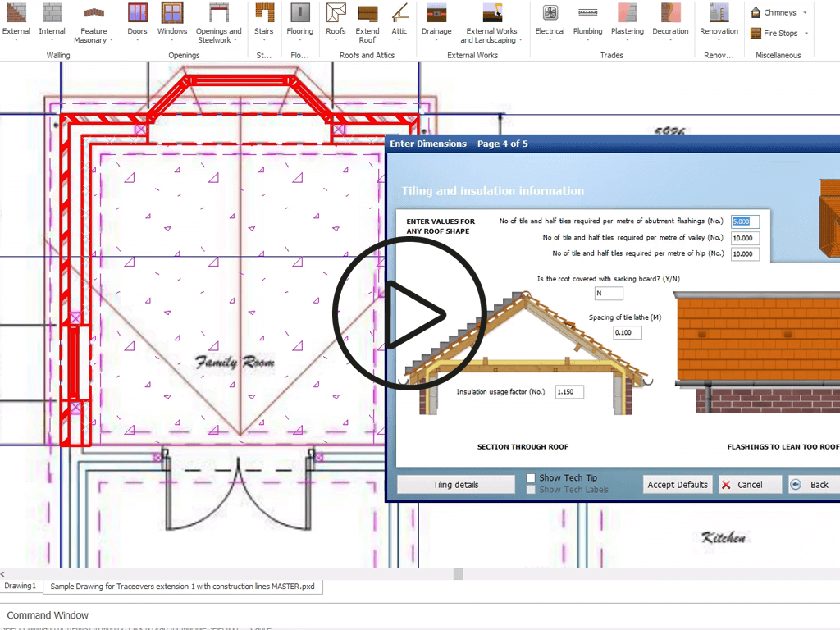Open the Flooring tool

[x=299, y=21]
